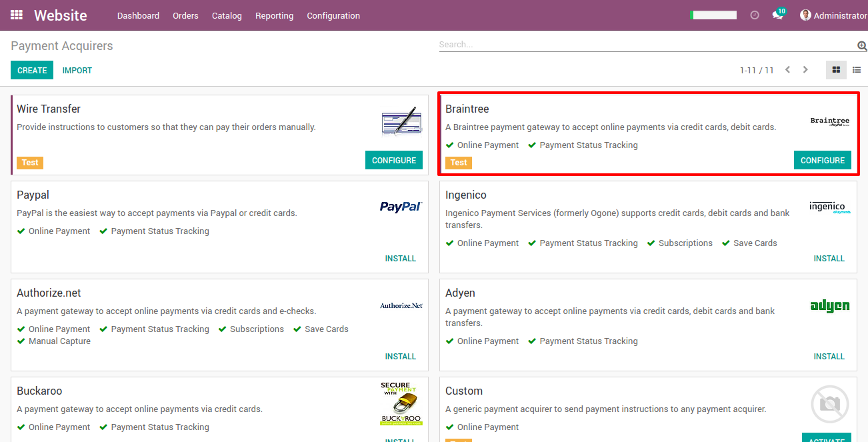Viewport: 868px width, 442px height.
Task: Click the Paypal description text
Action: 157,213
